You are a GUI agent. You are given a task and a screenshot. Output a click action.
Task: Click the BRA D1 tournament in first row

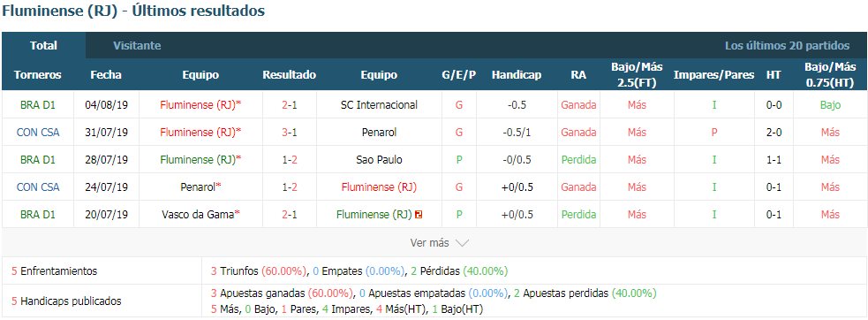point(38,105)
